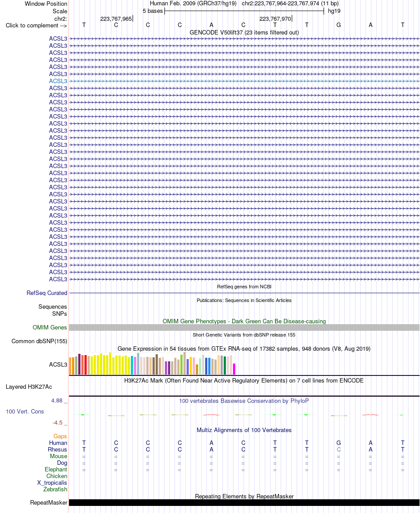
Task: Open 'Multiz Alignments of 100 Vertebrates' title
Action: click(244, 430)
